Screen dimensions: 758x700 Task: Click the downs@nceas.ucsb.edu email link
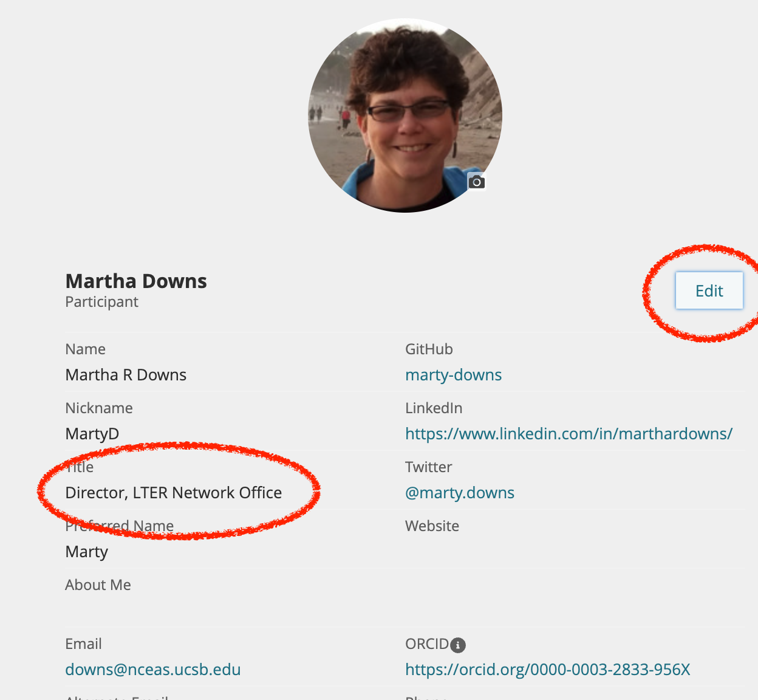(153, 670)
